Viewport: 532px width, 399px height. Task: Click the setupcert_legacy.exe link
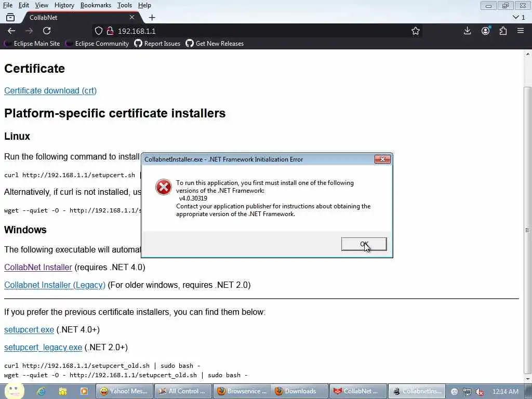coord(43,347)
